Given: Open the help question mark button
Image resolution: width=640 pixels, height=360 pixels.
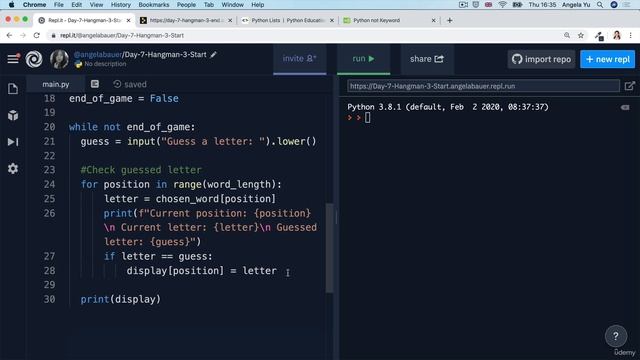Looking at the screenshot, I should [616, 336].
